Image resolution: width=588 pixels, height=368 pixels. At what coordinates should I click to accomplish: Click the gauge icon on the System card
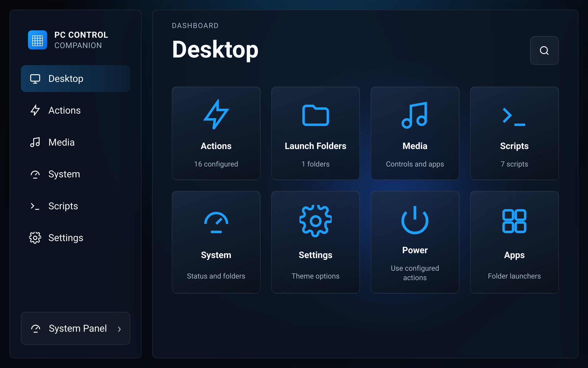tap(216, 222)
